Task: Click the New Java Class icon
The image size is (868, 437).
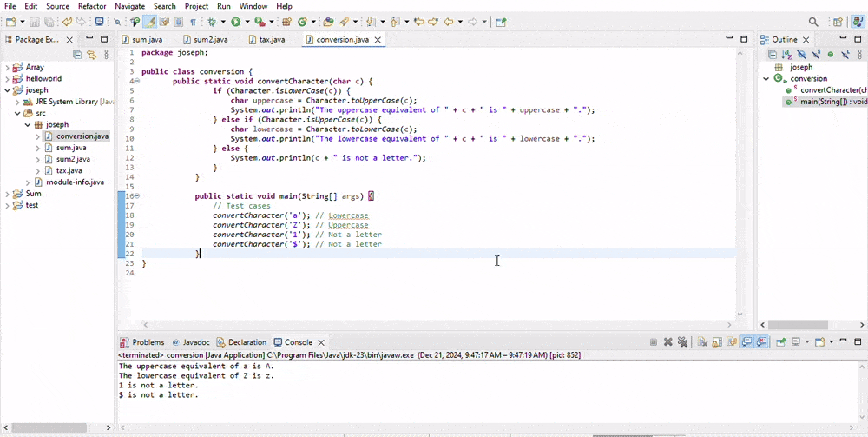Action: tap(302, 23)
